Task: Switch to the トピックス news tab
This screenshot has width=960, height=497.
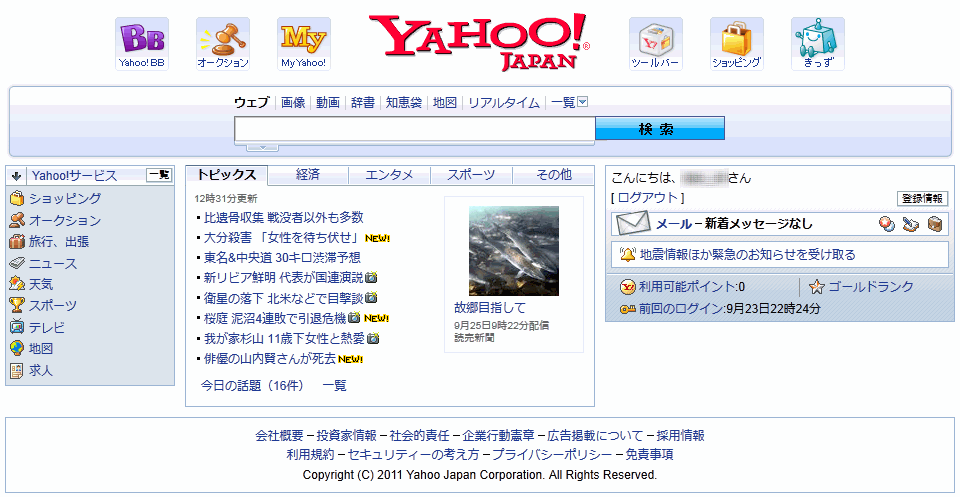Action: pos(227,174)
